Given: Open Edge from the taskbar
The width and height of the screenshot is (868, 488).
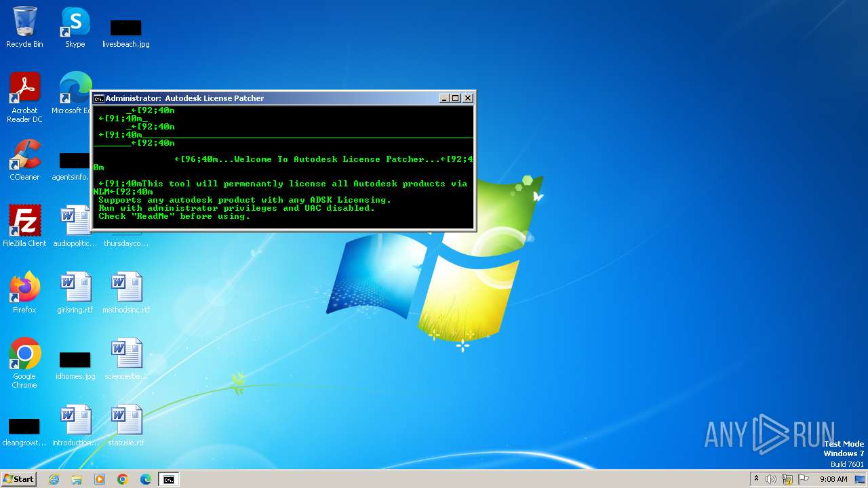Looking at the screenshot, I should [x=146, y=479].
